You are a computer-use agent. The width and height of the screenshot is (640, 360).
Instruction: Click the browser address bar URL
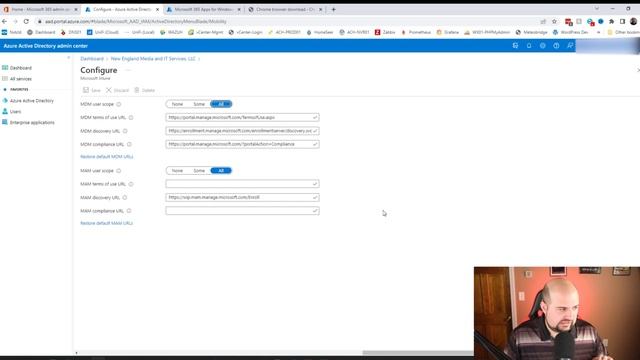coord(136,21)
